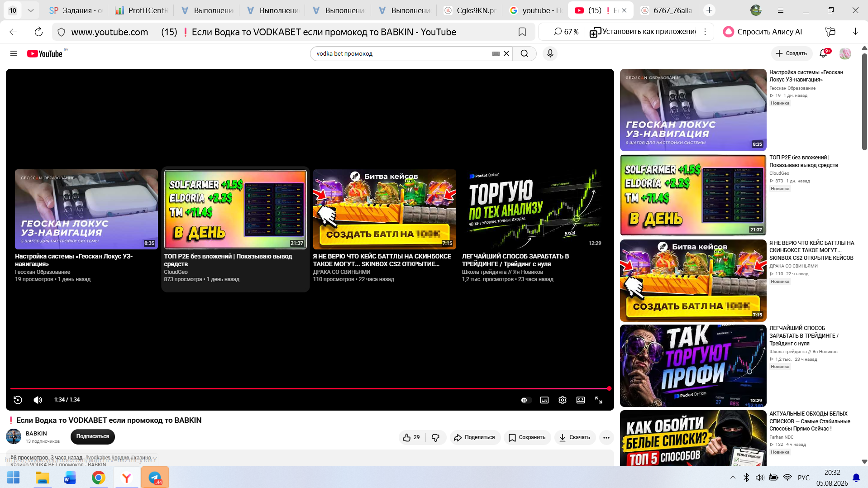Open the 67% reviews counter
Image resolution: width=868 pixels, height=488 pixels.
[x=566, y=32]
